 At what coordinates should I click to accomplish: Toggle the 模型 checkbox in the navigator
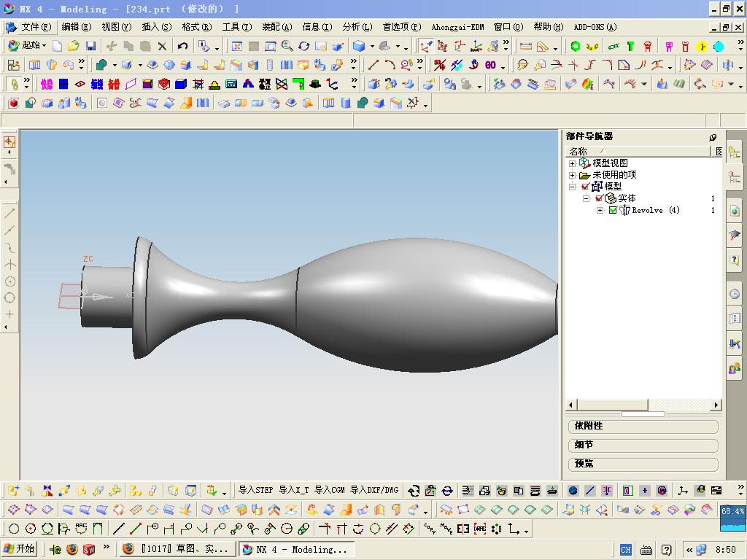click(585, 187)
